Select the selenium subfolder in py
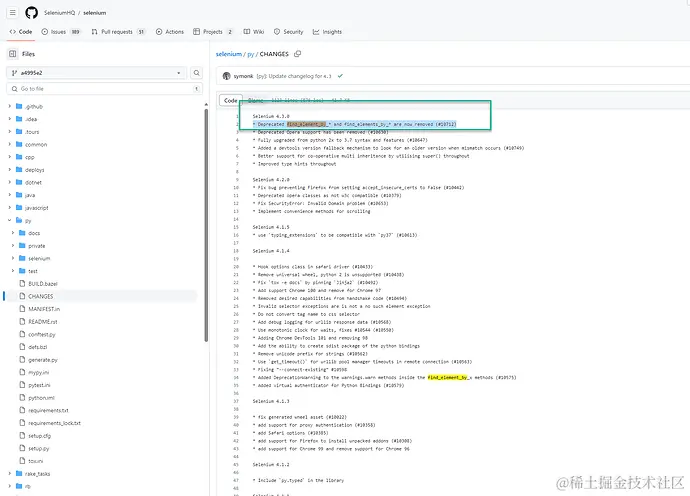 click(39, 258)
